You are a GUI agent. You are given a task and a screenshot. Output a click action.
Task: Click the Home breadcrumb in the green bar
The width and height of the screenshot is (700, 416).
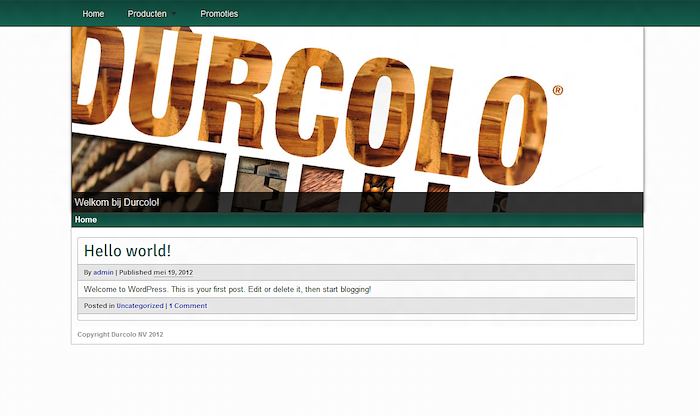click(86, 220)
